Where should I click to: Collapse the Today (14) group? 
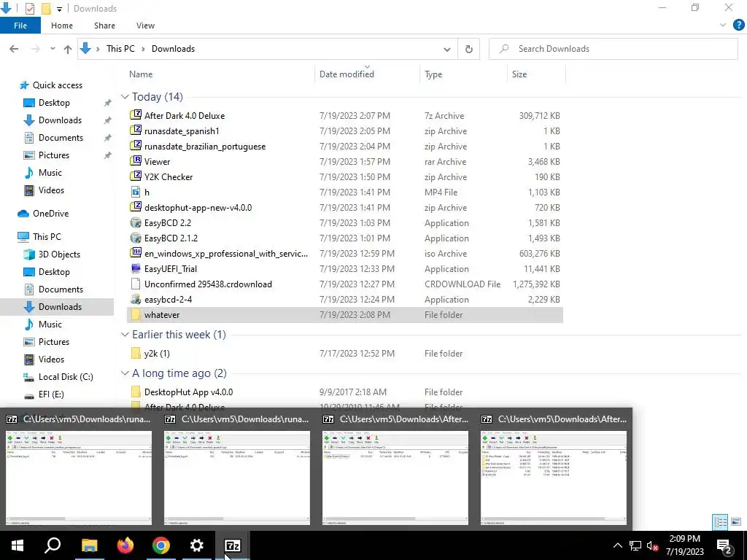(125, 97)
